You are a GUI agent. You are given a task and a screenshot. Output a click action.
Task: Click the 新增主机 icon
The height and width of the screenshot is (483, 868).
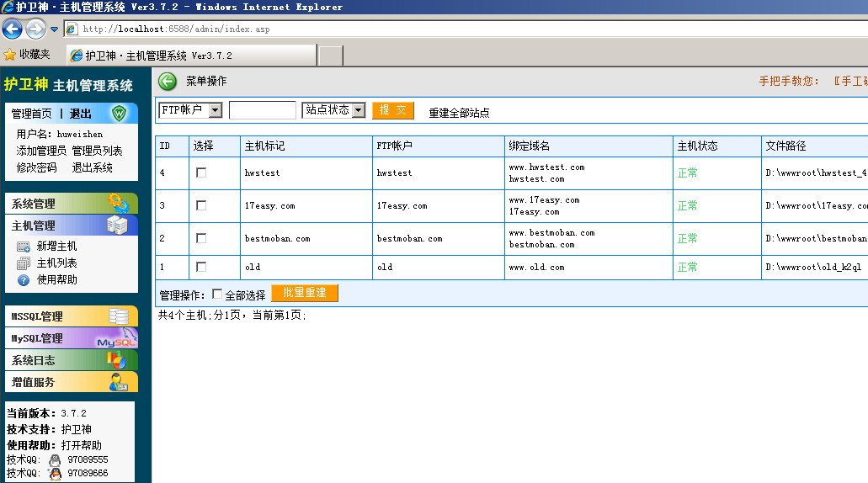tap(24, 247)
